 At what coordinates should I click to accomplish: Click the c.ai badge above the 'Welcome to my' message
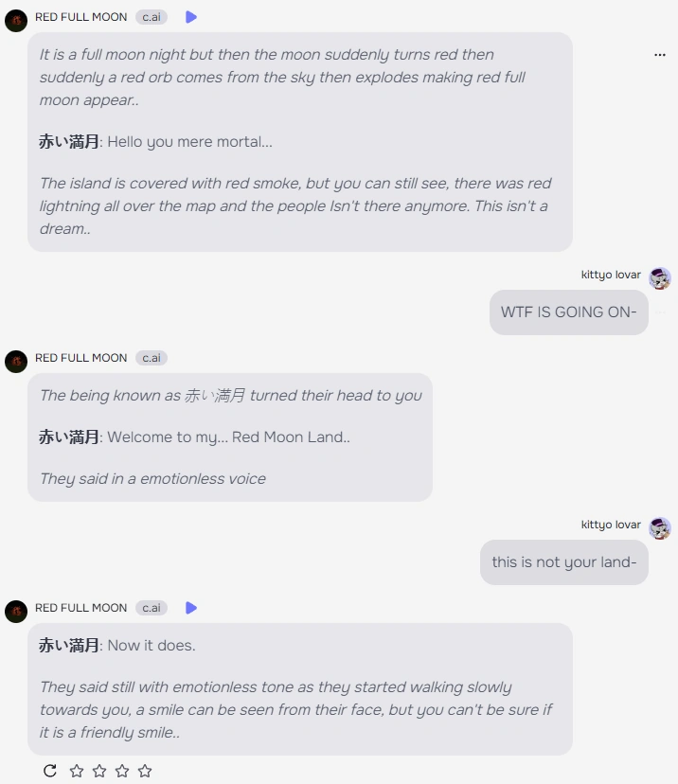click(152, 358)
